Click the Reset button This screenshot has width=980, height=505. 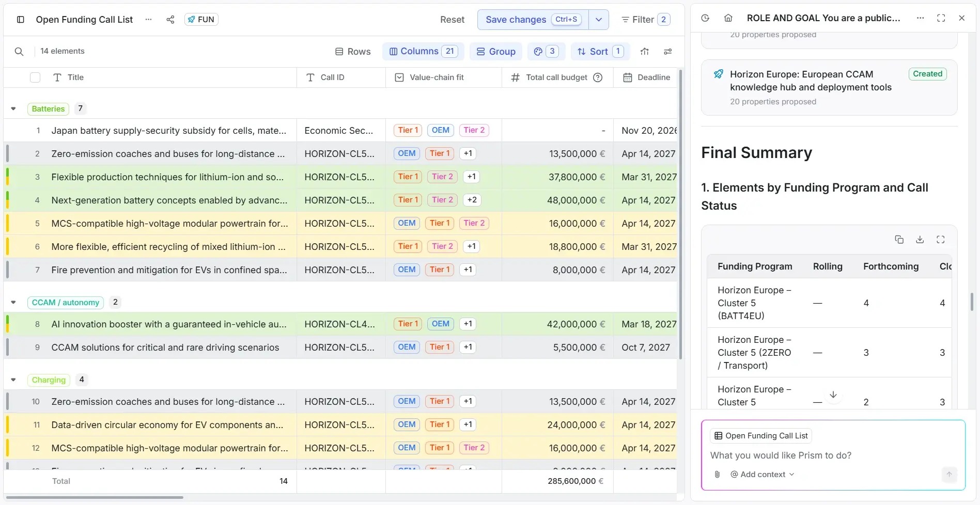[x=452, y=20]
